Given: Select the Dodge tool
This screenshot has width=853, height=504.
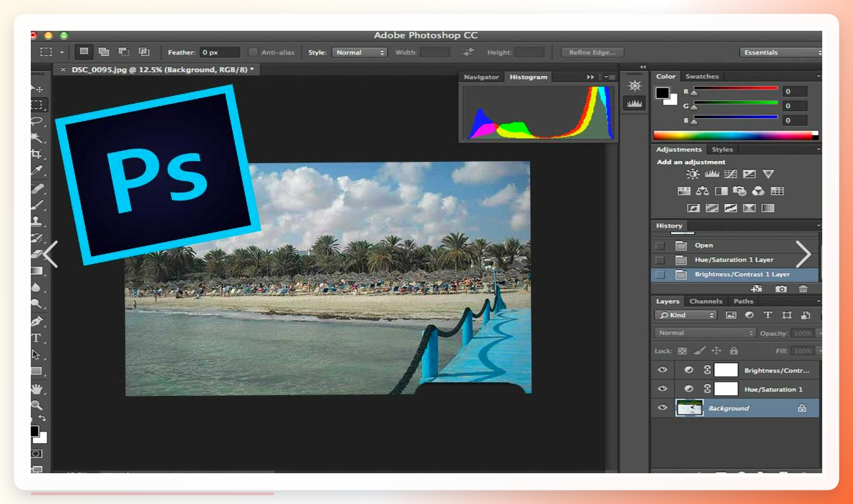Looking at the screenshot, I should pyautogui.click(x=37, y=304).
